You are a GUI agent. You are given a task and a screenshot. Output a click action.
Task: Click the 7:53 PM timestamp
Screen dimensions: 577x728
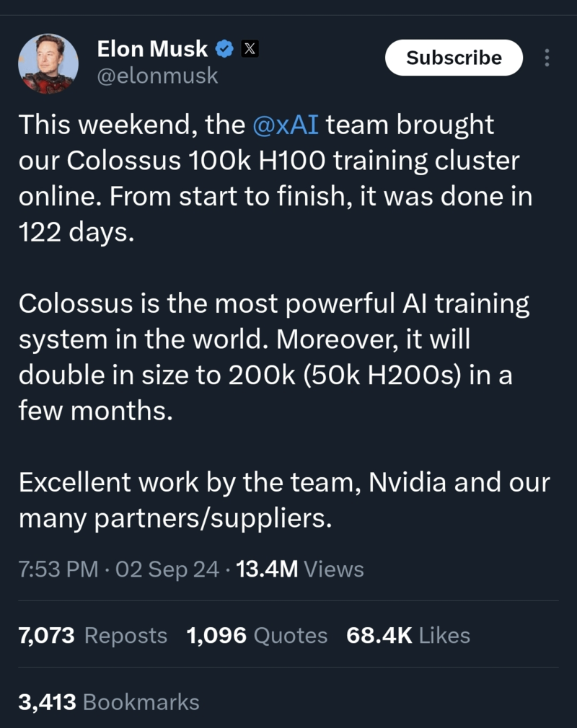tap(58, 569)
